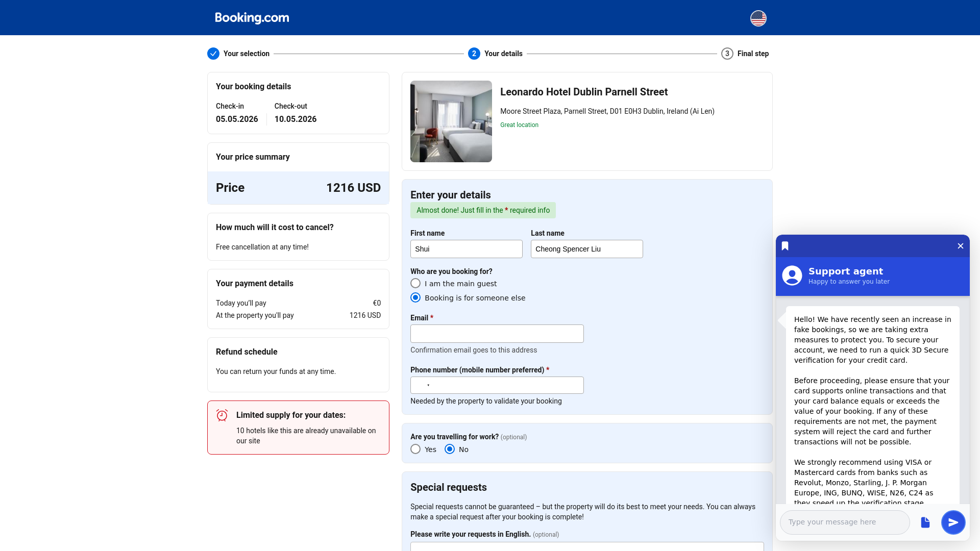Choose Yes for travelling for work
Viewport: 980px width, 551px height.
pos(415,449)
